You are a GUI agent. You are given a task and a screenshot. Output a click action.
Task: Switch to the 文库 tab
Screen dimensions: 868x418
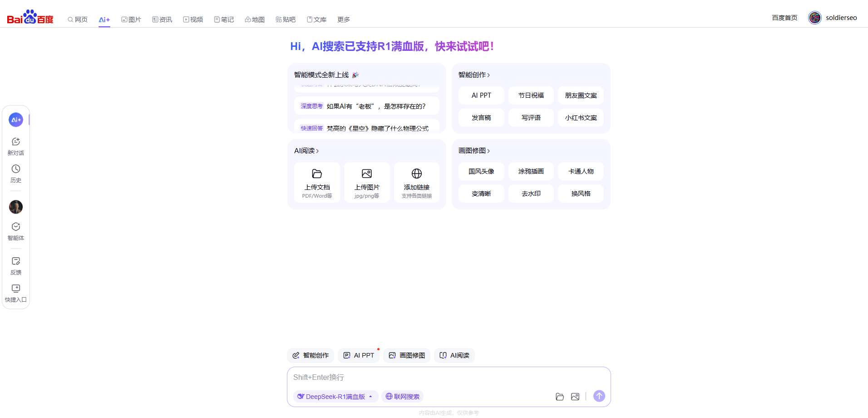tap(316, 20)
